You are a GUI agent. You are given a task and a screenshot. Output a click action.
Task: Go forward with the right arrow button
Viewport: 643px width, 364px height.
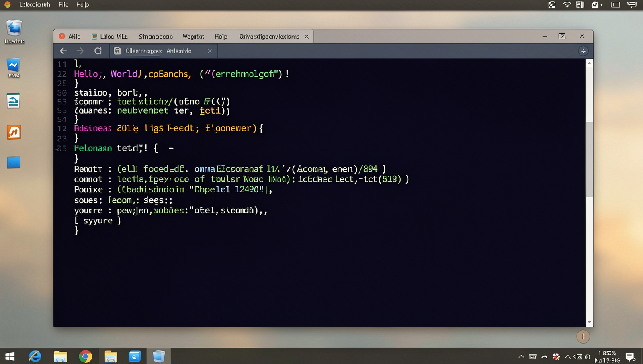80,51
